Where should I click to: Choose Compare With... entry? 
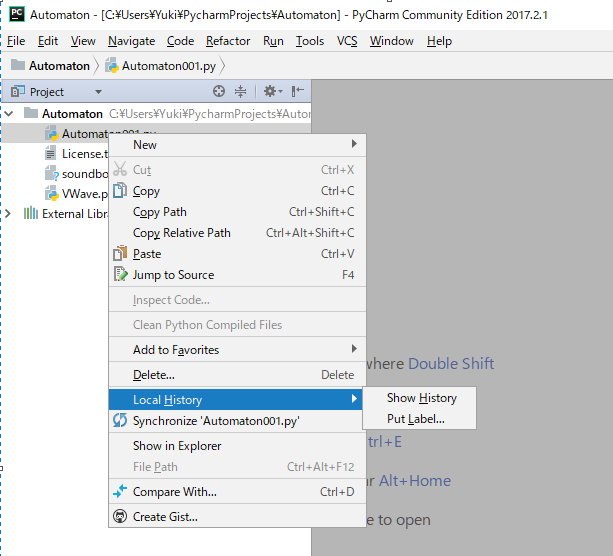[237, 491]
